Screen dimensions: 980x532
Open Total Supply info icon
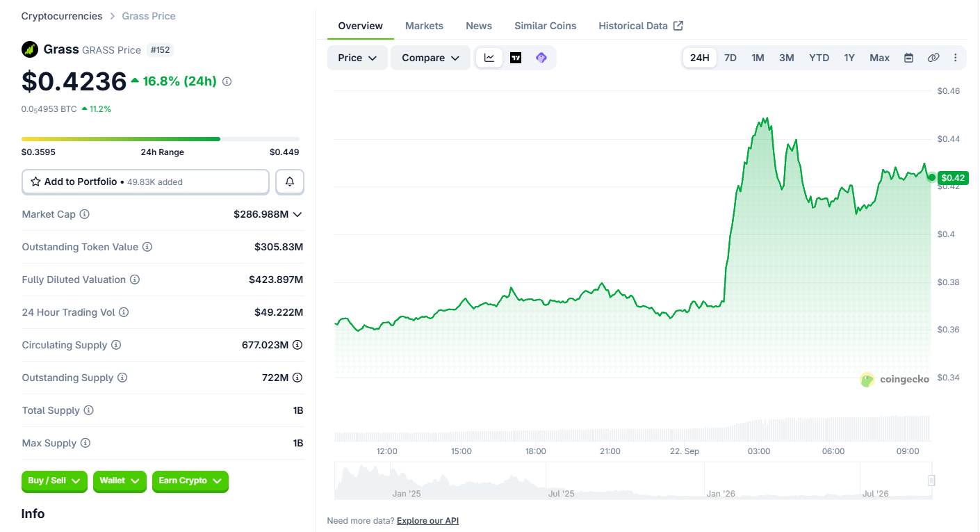coord(88,410)
